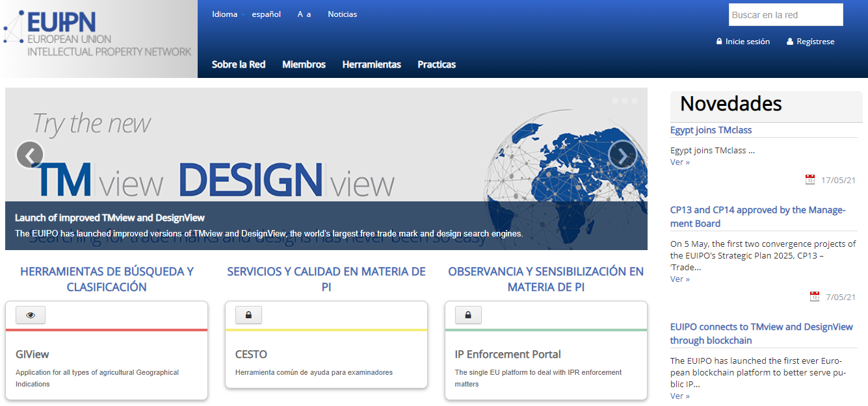Click the EUIPN logo in the header

pyautogui.click(x=99, y=36)
